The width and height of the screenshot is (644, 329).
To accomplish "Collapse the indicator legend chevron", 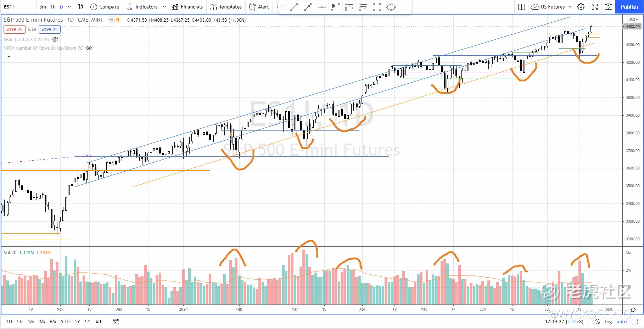I will [x=9, y=56].
